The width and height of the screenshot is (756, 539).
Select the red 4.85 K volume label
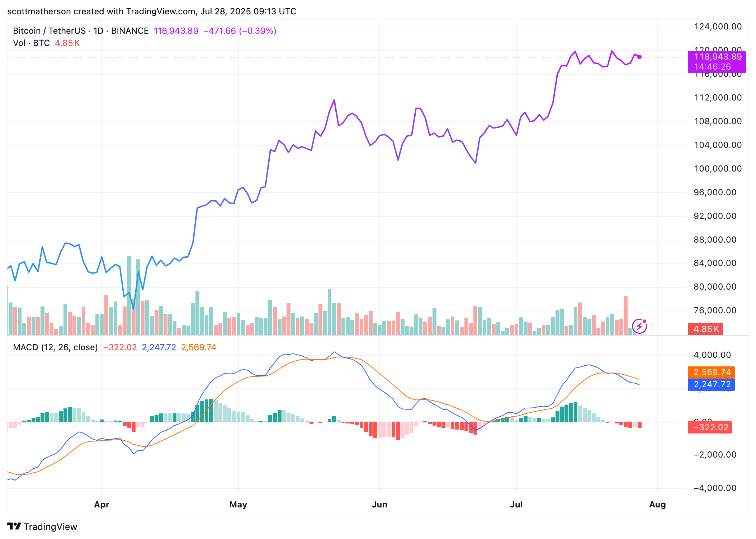(705, 329)
